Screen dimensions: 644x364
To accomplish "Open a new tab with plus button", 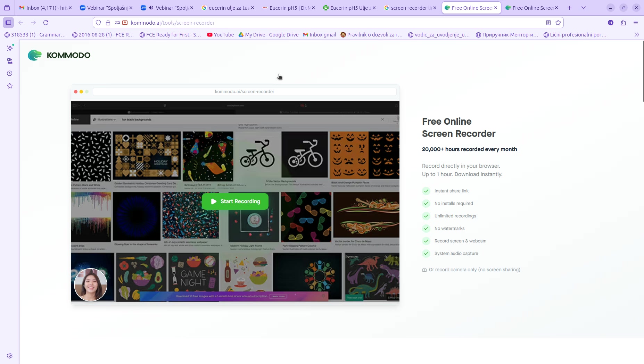I will click(x=570, y=8).
